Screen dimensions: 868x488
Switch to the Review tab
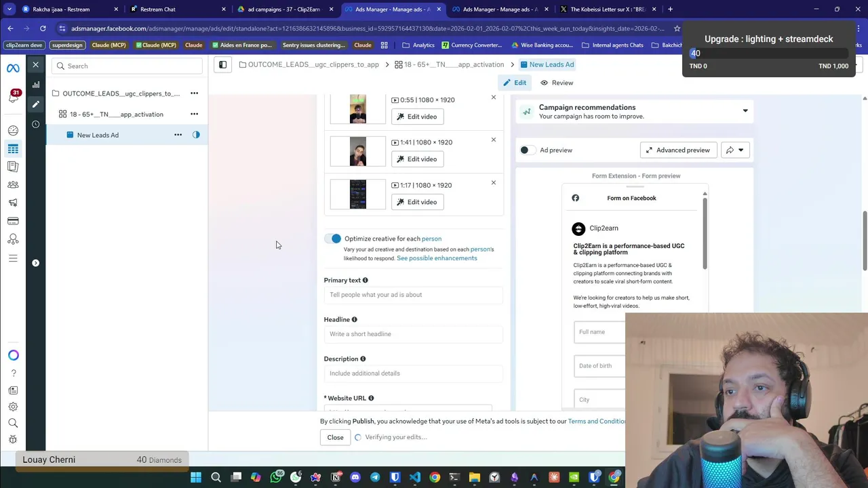(557, 83)
